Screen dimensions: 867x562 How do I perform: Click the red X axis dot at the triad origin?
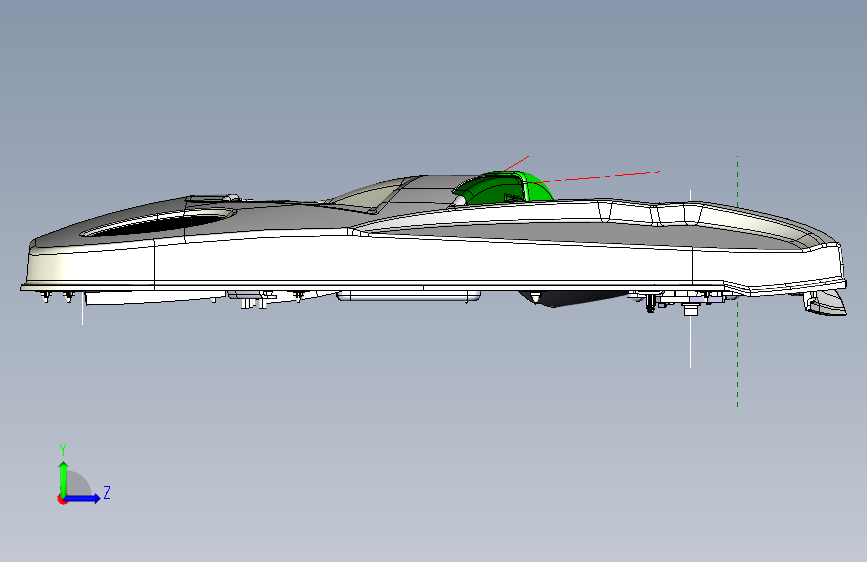click(62, 499)
